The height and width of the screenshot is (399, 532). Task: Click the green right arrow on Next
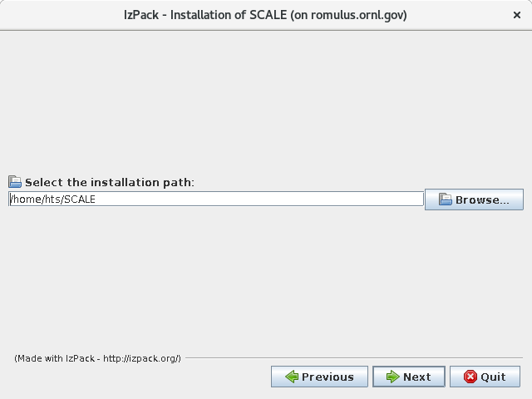coord(392,377)
